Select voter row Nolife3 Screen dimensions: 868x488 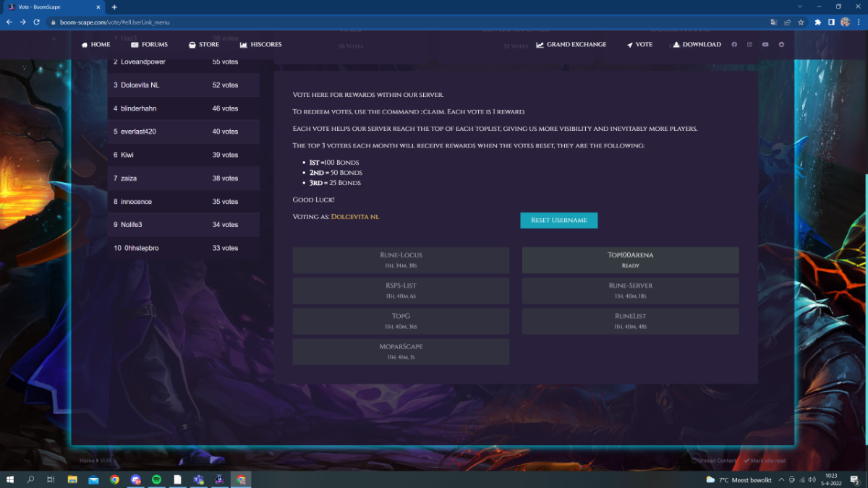click(x=184, y=225)
